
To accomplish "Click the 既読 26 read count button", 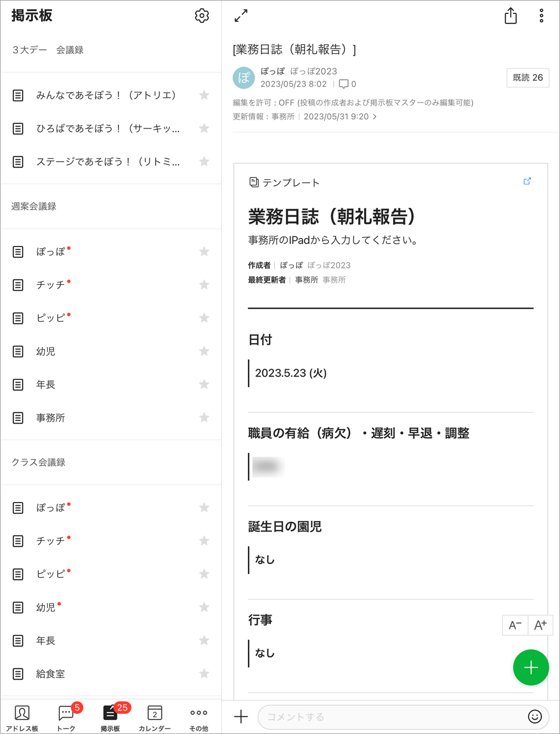I will tap(528, 78).
